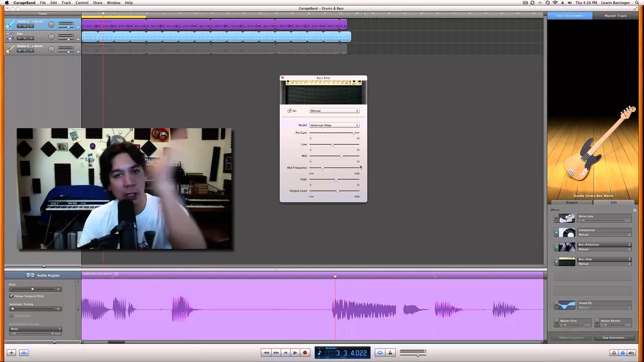Click the Effects help question mark icon
The width and height of the screenshot is (644, 362).
pos(635,210)
